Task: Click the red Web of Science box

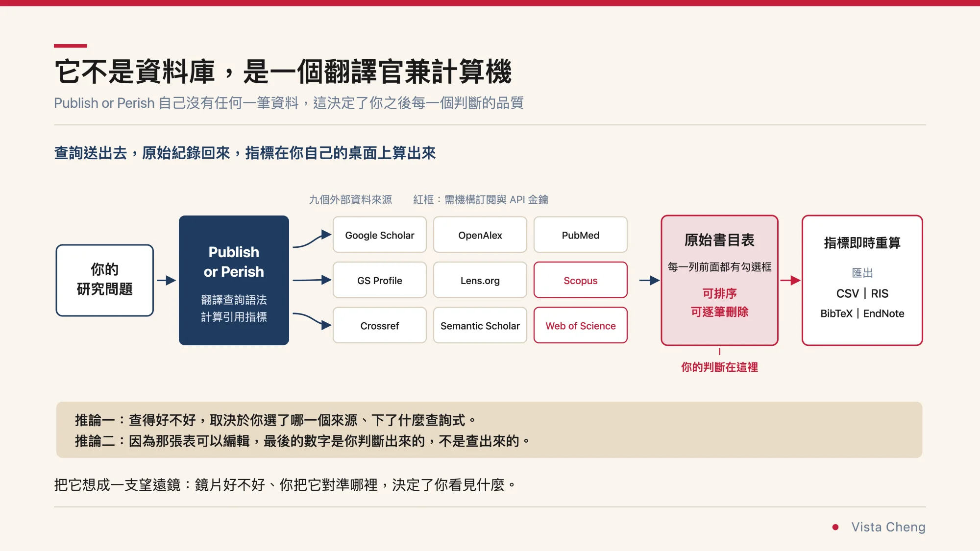Action: (x=581, y=326)
